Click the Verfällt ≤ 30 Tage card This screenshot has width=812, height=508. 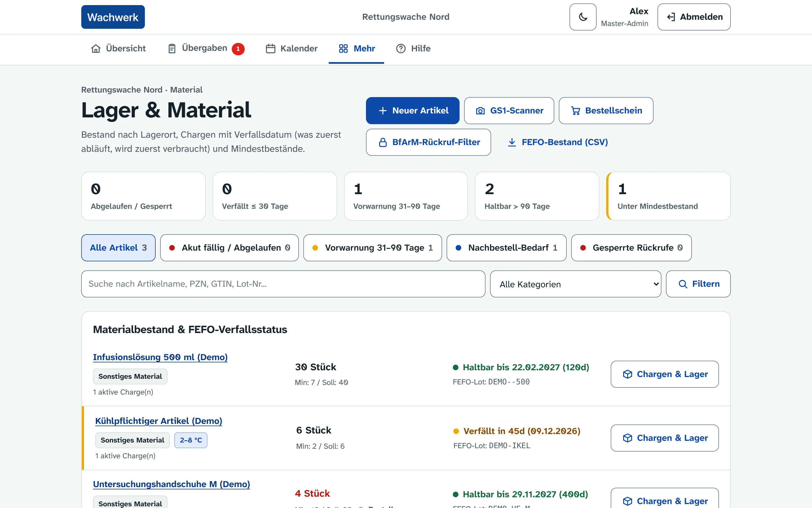[x=275, y=196]
